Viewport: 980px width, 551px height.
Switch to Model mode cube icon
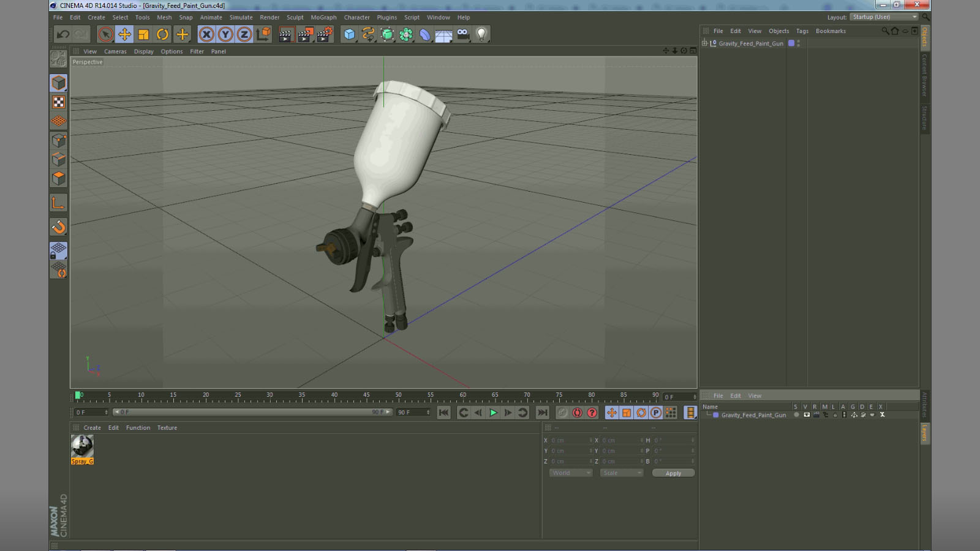59,83
